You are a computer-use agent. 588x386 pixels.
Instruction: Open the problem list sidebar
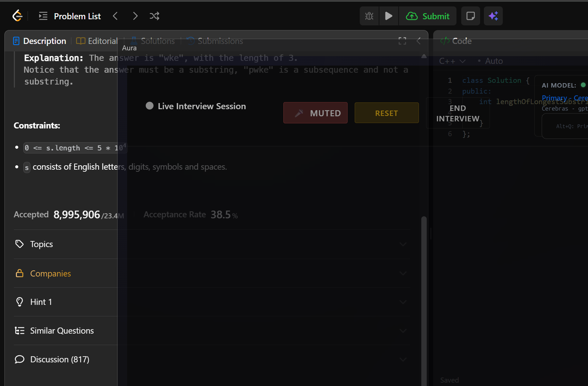click(x=43, y=16)
